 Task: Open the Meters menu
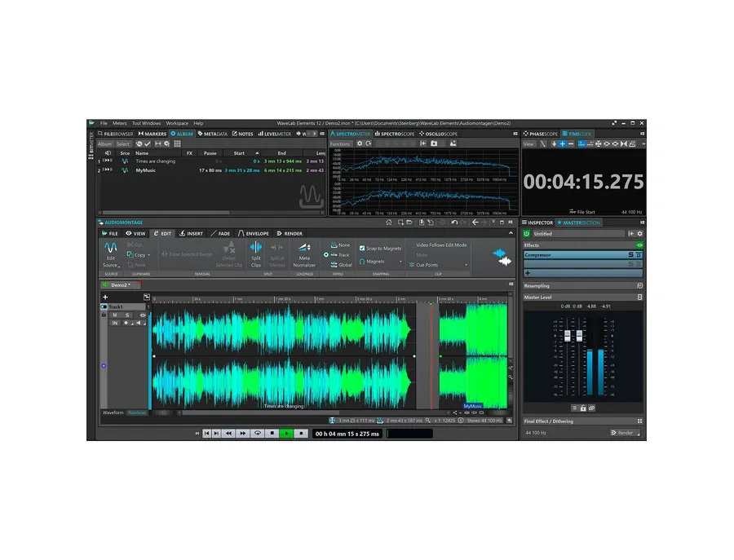click(x=119, y=124)
